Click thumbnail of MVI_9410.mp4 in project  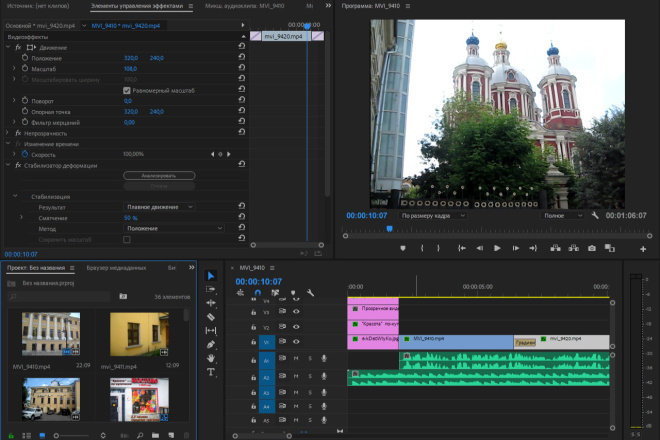(51, 334)
